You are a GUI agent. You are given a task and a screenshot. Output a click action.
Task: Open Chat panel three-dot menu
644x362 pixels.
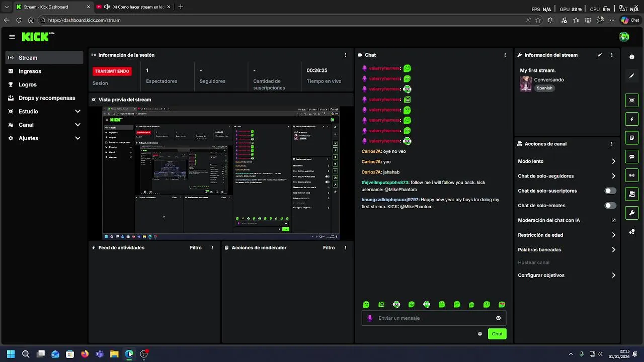pyautogui.click(x=505, y=55)
